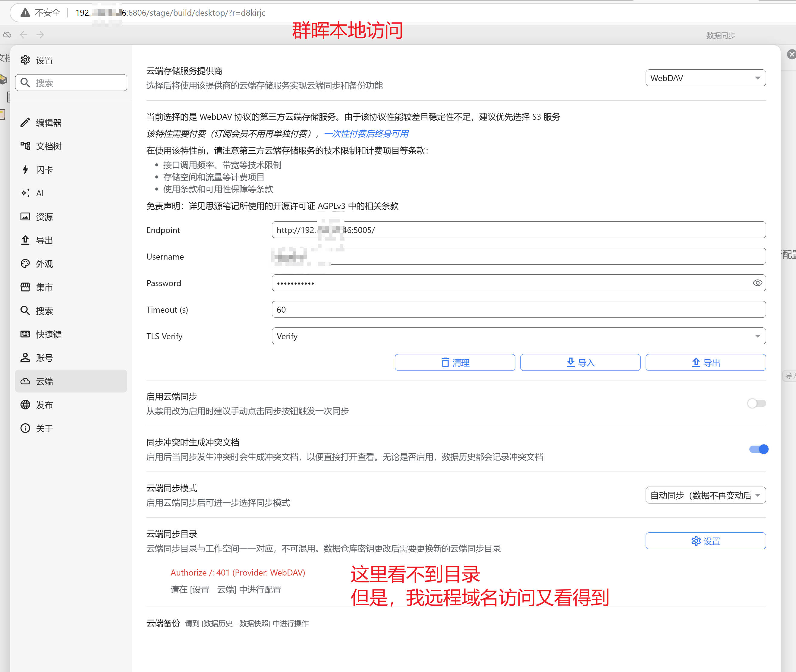Open the one-time payment lifetime link

point(366,134)
